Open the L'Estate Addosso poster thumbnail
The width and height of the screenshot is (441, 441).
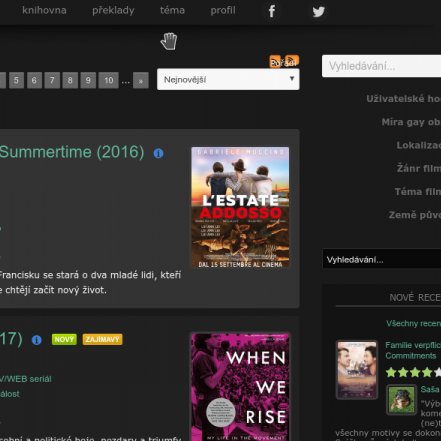(240, 207)
